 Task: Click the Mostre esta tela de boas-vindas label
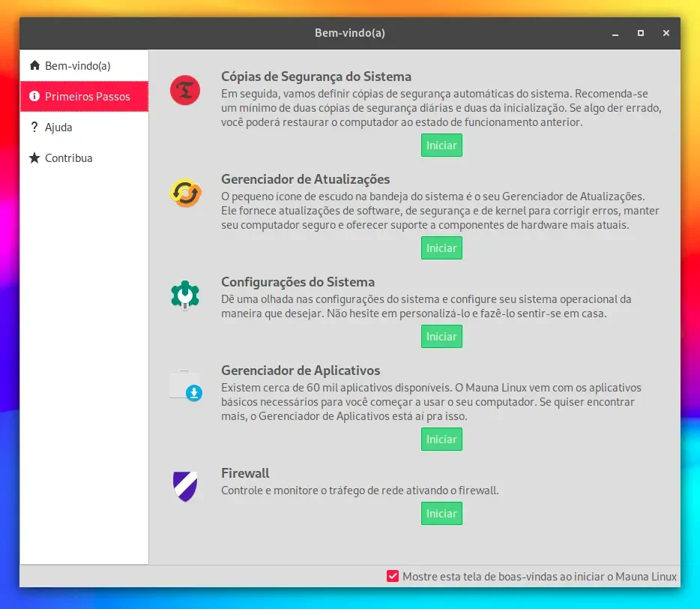point(540,577)
